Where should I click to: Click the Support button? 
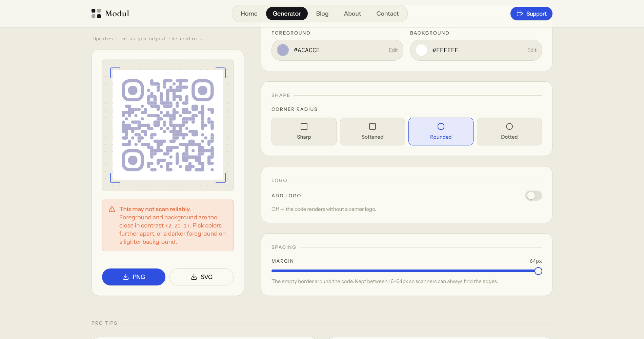pos(531,14)
